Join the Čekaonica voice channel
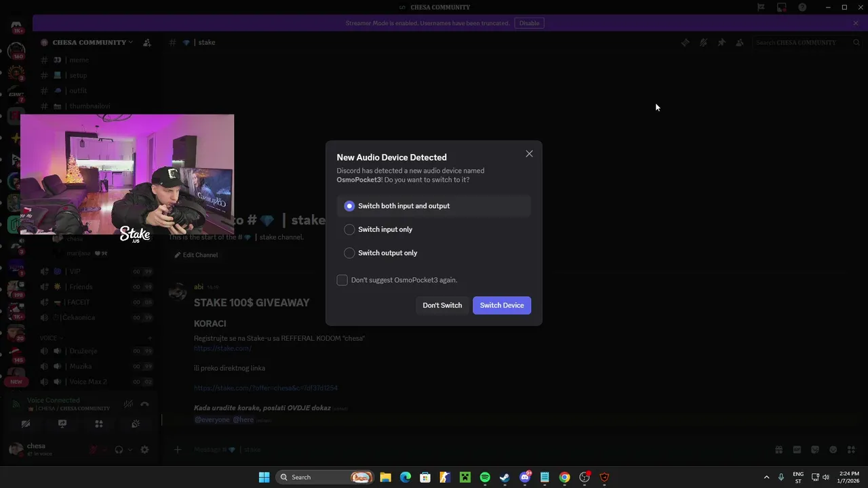This screenshot has height=488, width=868. [x=98, y=318]
